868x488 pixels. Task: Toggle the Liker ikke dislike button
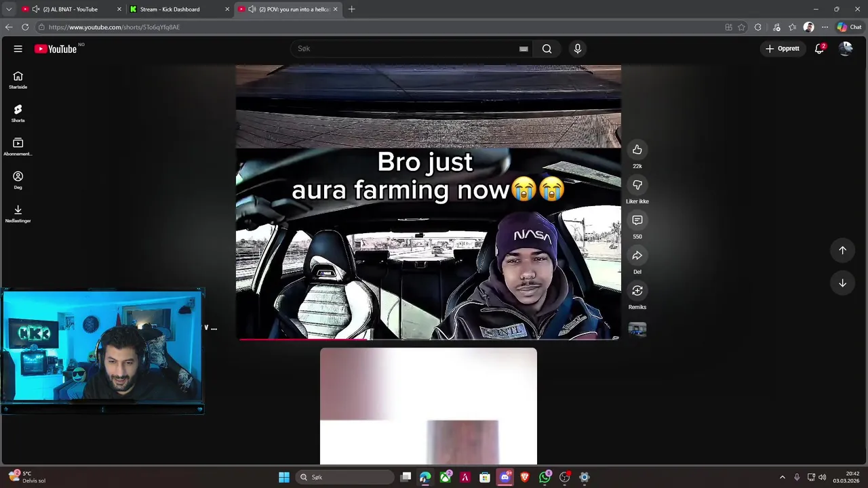[637, 184]
